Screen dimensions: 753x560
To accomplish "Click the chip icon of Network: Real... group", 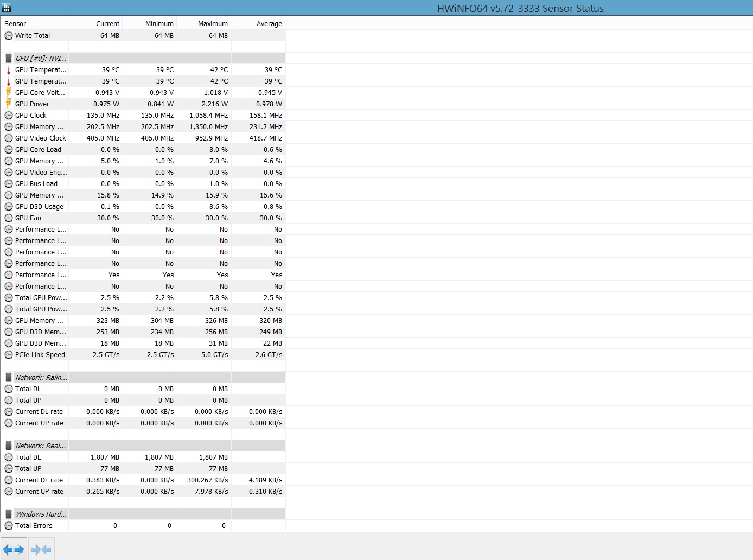I will [x=9, y=446].
